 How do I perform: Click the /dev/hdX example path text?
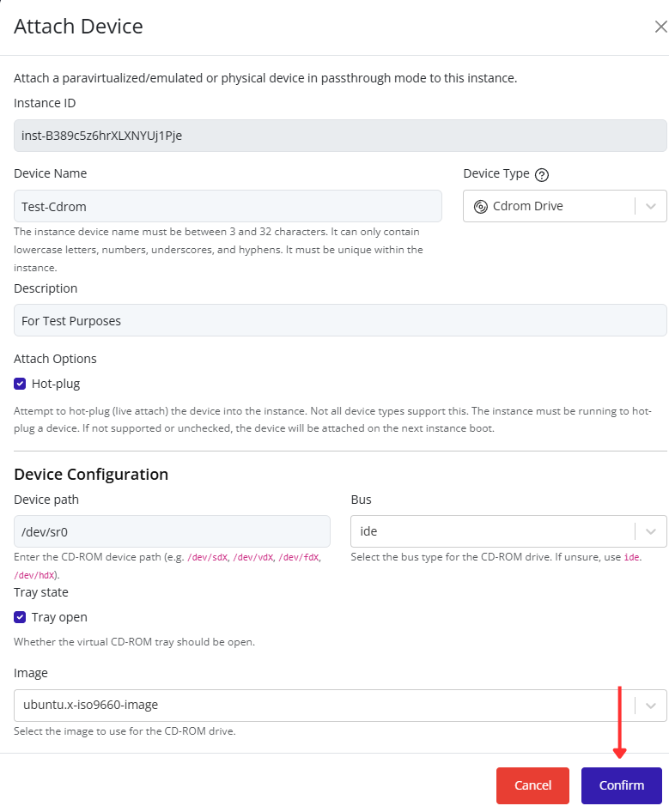(34, 575)
